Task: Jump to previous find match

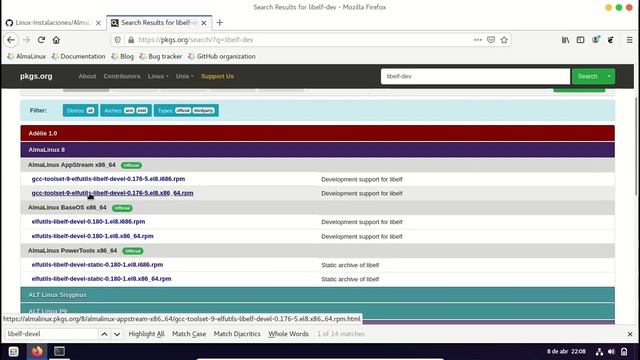Action: [104, 334]
